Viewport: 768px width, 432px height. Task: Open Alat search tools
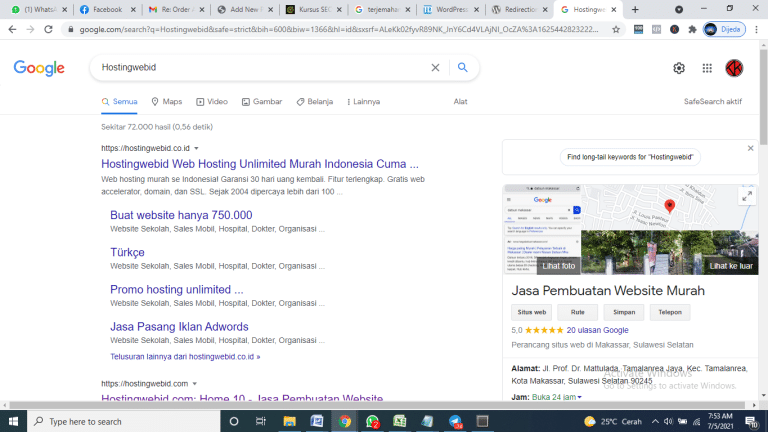[460, 102]
